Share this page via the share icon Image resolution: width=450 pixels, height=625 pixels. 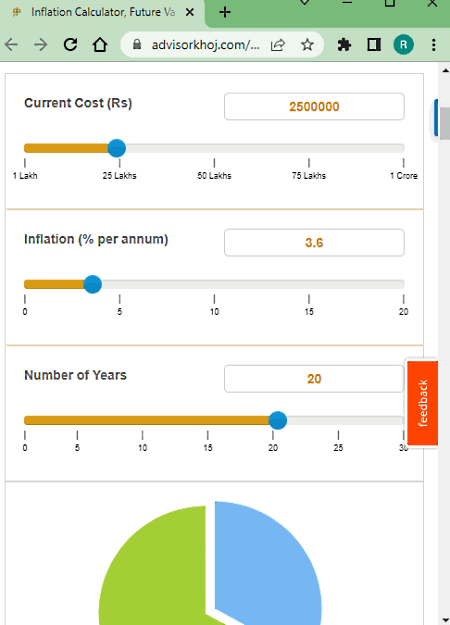[278, 45]
